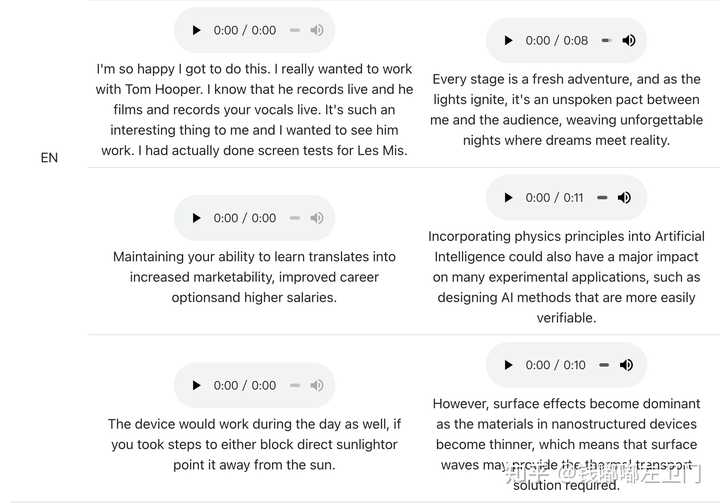Play the sunlight device audio clip
The image size is (720, 503).
click(197, 385)
